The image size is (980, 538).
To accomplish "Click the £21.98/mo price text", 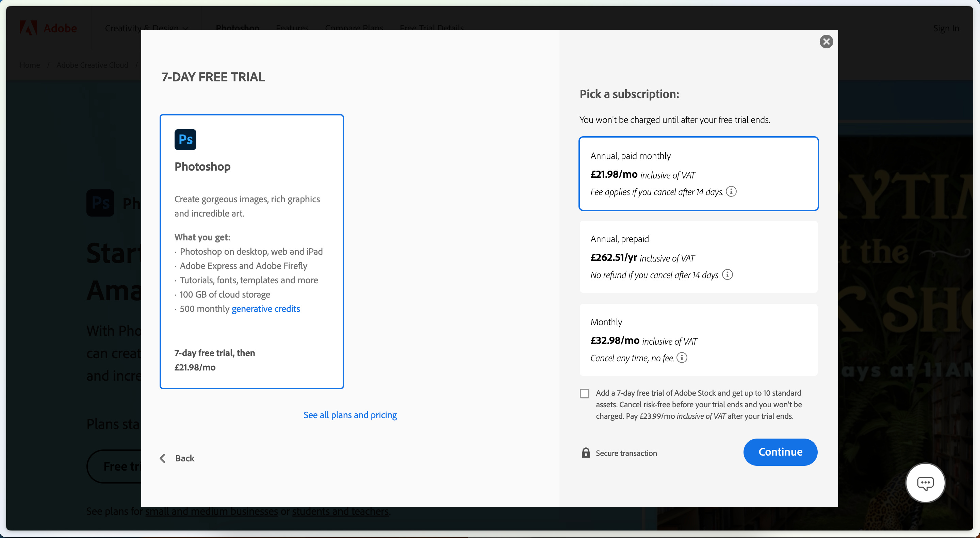I will (614, 174).
